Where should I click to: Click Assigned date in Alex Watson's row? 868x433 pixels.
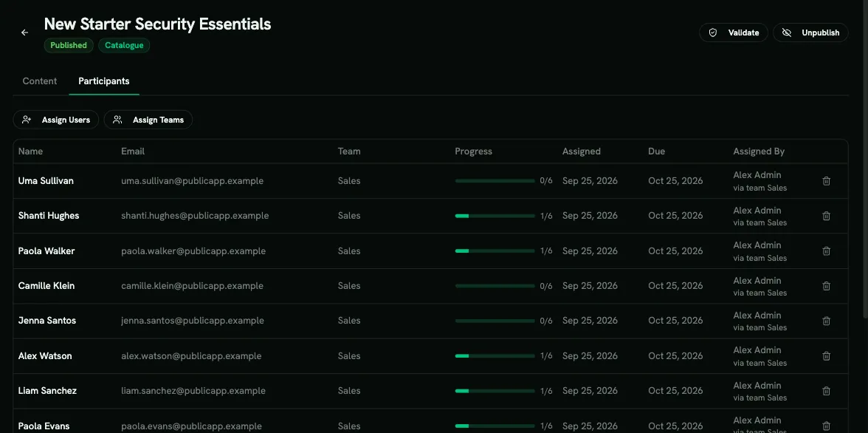590,356
